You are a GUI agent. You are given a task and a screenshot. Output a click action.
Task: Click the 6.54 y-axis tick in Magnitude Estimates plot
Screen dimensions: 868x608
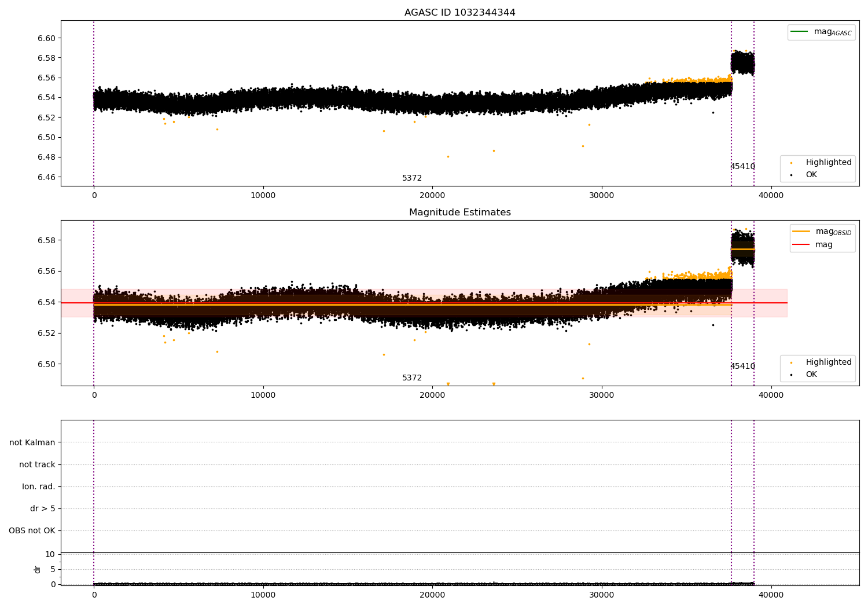click(x=46, y=302)
